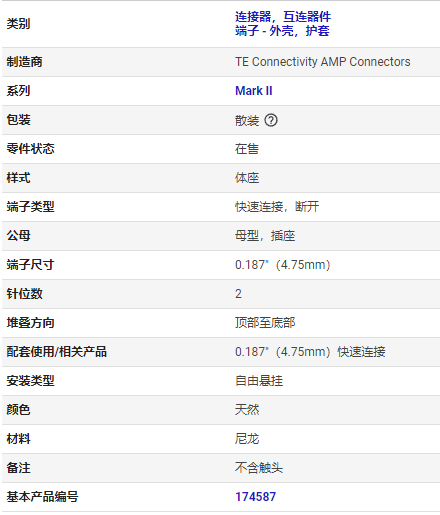
Task: Click the 不含触头 note value
Action: pos(259,468)
